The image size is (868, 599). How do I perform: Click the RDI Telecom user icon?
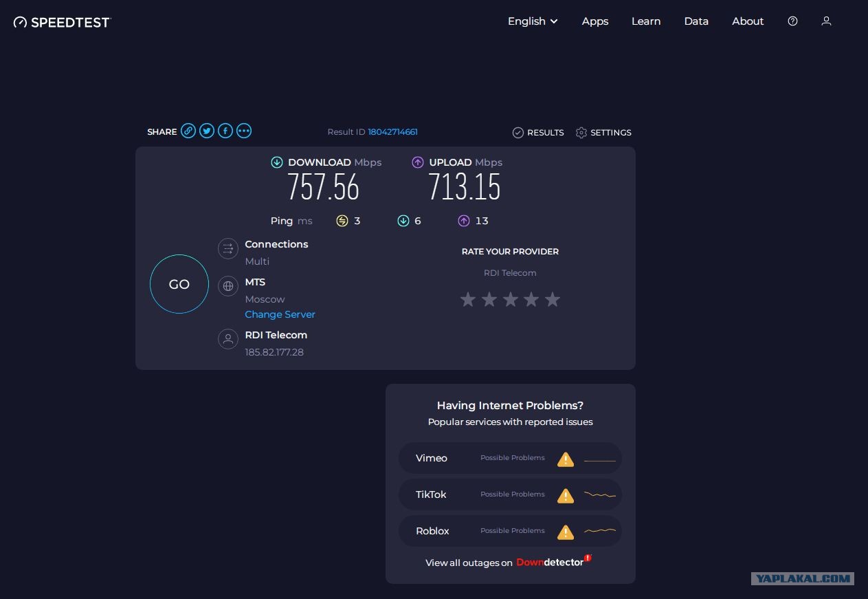(x=228, y=339)
